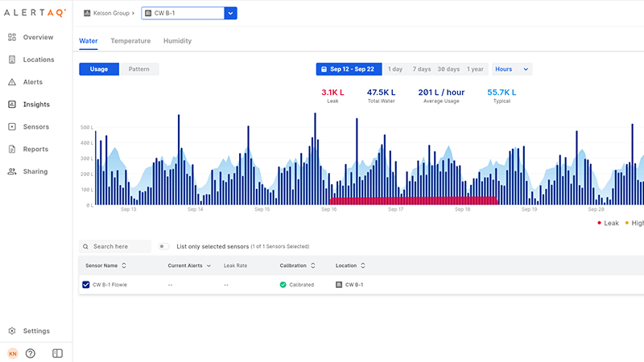
Task: Click the Sep 16 axis label
Action: tap(329, 209)
